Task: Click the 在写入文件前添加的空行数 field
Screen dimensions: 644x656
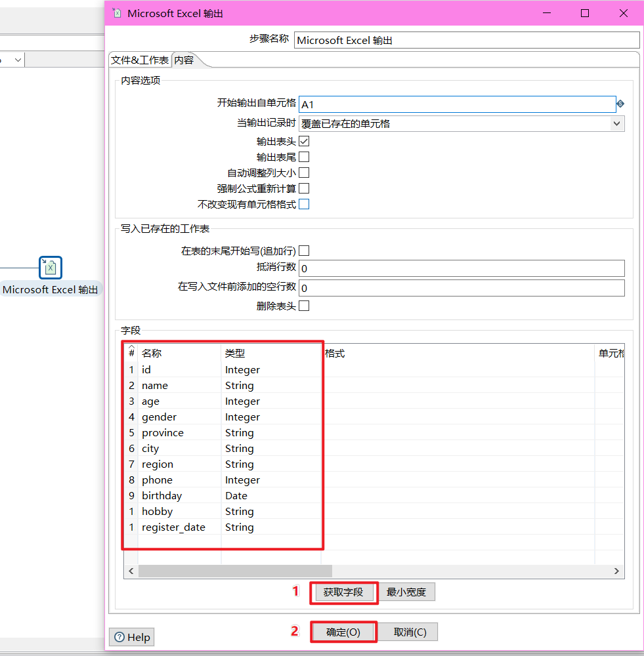Action: (x=462, y=288)
